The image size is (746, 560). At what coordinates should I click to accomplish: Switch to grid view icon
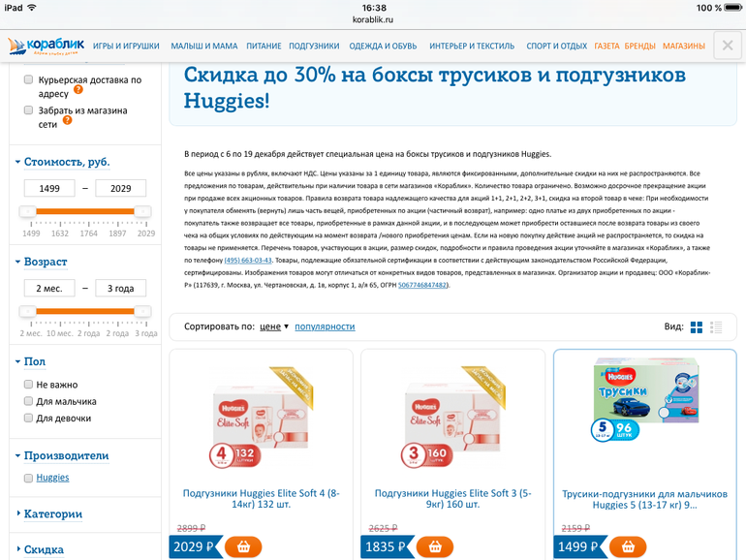pos(696,327)
